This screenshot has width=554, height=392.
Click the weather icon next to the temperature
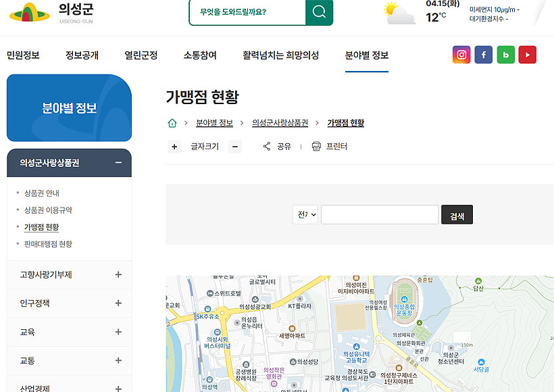(x=398, y=12)
